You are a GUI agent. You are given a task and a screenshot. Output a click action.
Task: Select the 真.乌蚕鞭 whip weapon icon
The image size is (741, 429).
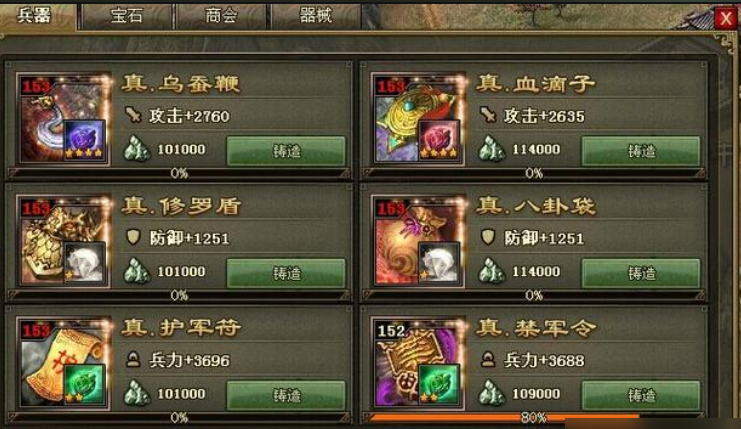point(63,118)
